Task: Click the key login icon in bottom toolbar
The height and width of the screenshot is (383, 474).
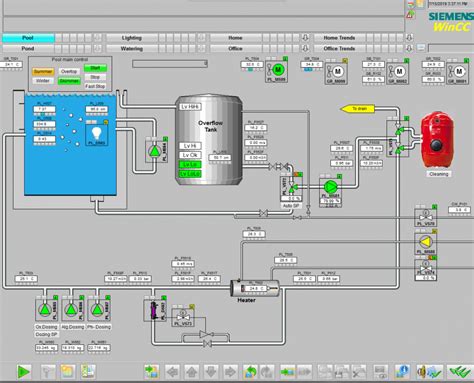Action: [48, 371]
